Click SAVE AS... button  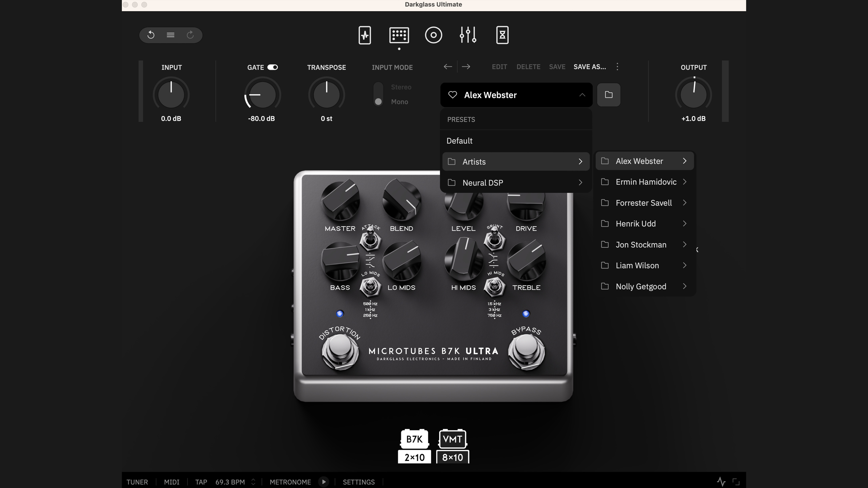pos(590,67)
